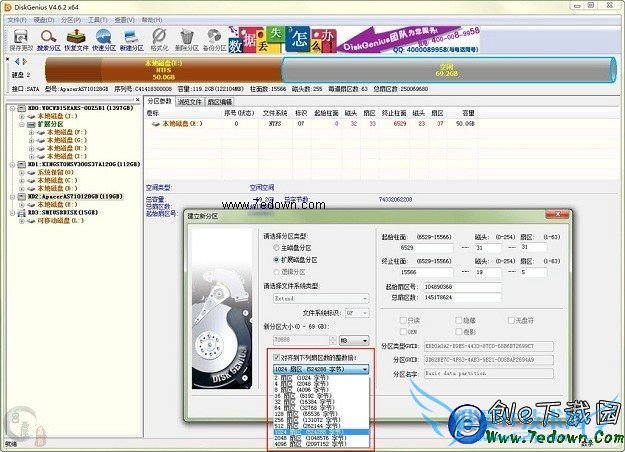625x452 pixels.
Task: Choose 4096 扇区 from the alignment list
Action: click(321, 444)
